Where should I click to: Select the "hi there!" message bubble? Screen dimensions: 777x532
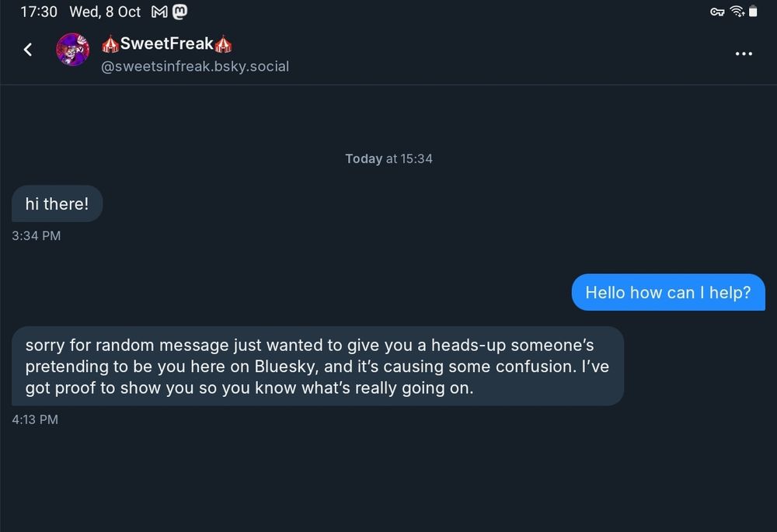(x=57, y=203)
